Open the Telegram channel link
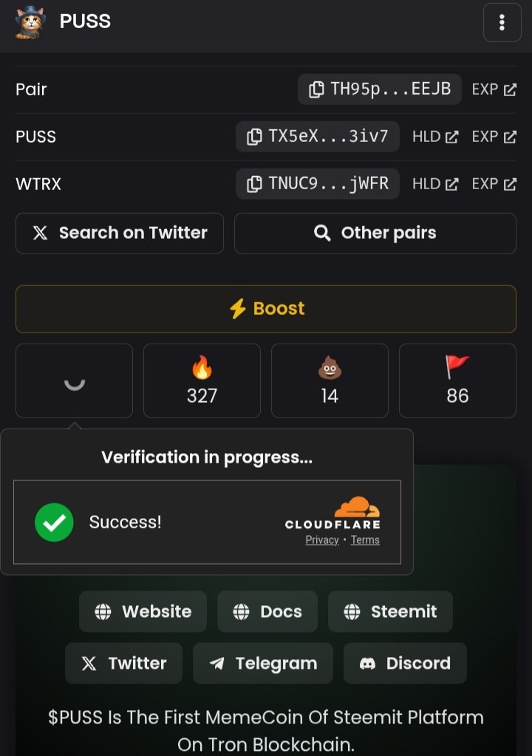Image resolution: width=532 pixels, height=756 pixels. click(263, 664)
